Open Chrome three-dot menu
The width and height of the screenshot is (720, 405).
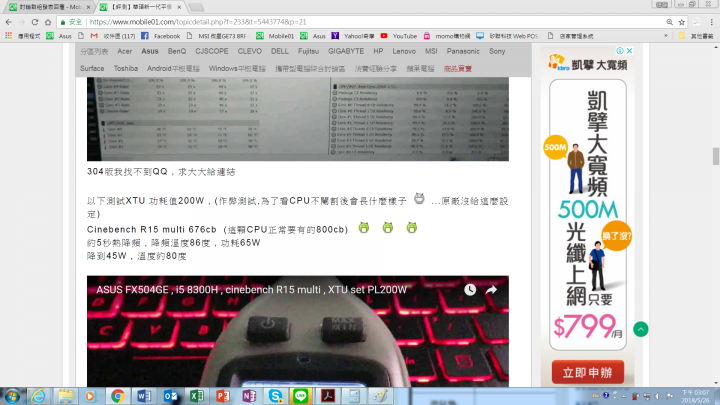click(711, 22)
